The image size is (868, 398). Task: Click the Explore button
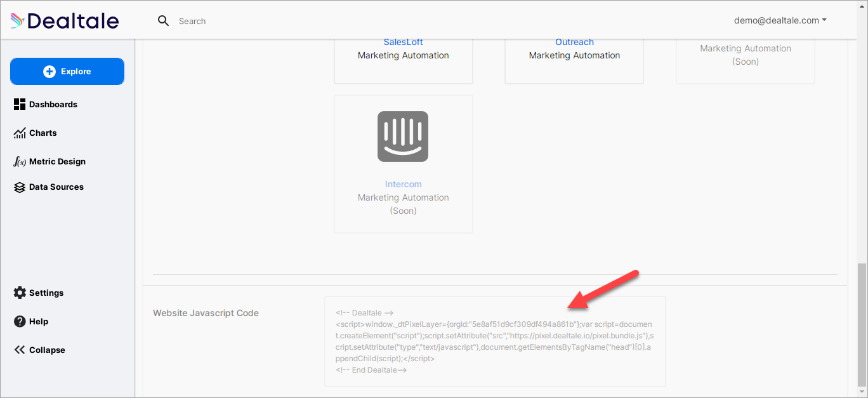[x=67, y=71]
